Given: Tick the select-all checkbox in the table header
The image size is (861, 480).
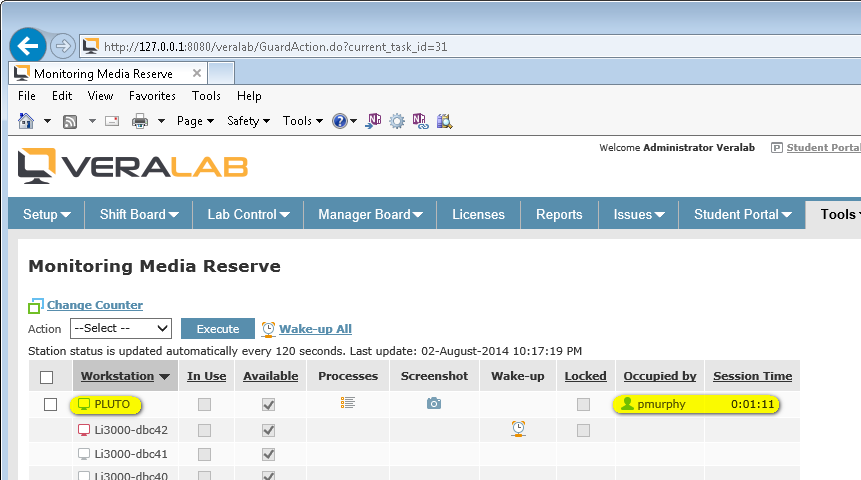Looking at the screenshot, I should click(47, 377).
